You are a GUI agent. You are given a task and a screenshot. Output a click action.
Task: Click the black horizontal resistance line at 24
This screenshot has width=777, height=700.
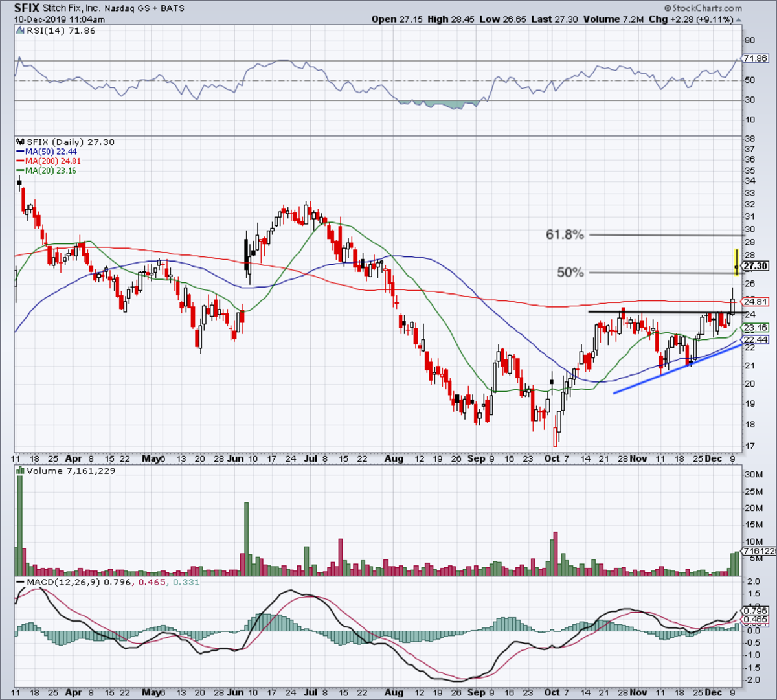[666, 313]
